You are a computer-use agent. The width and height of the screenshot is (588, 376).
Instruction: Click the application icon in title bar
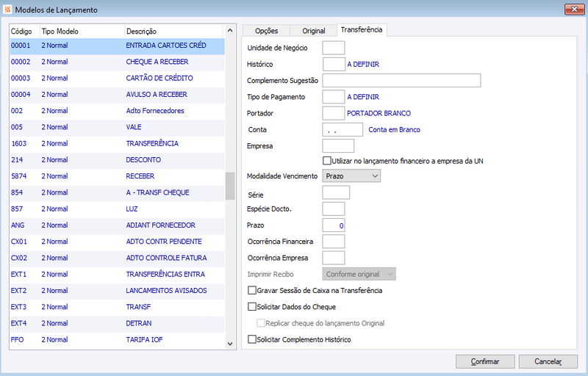pos(7,10)
